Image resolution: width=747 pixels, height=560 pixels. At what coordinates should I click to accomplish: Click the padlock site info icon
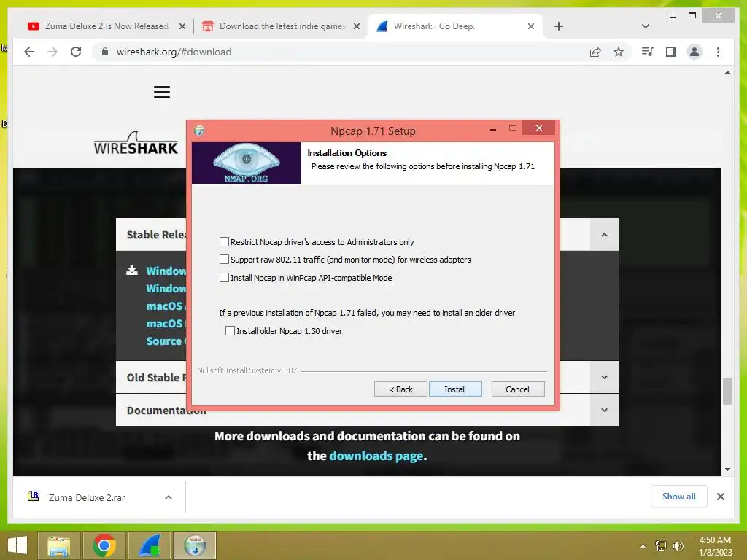(x=105, y=52)
